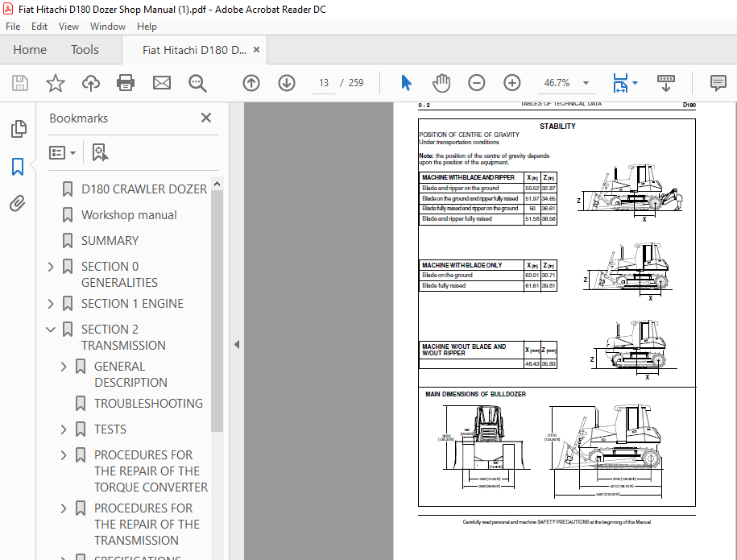Print the document with printer icon

pos(126,83)
